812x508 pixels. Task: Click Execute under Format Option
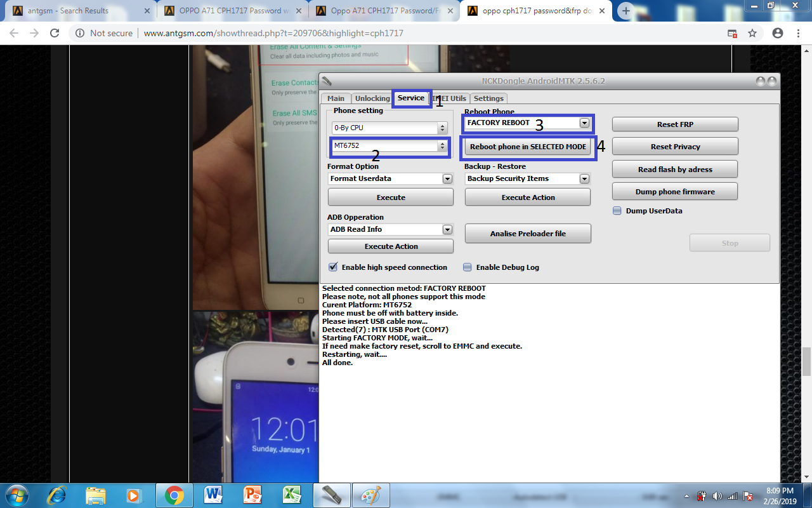(x=391, y=197)
